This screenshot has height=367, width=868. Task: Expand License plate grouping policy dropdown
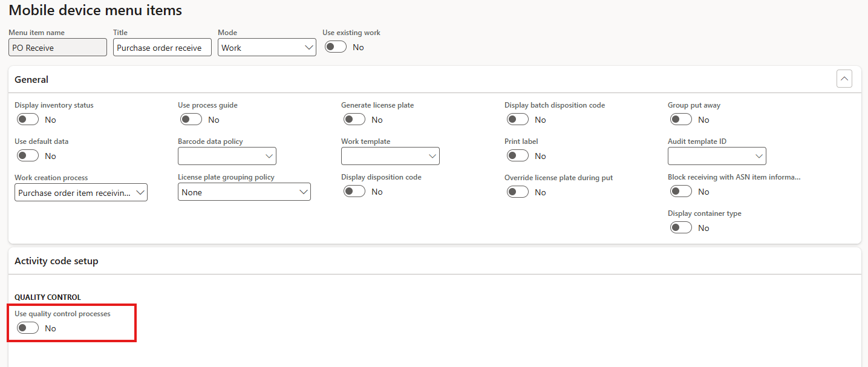244,192
